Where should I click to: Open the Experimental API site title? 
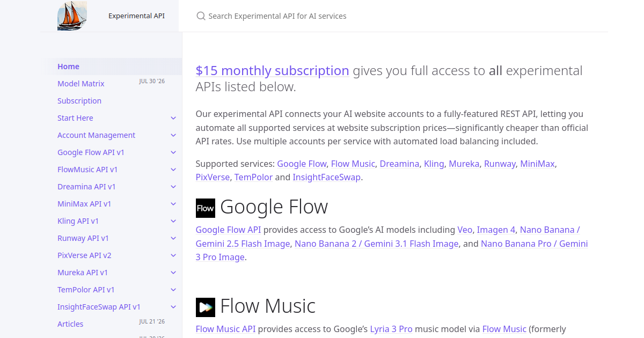pos(136,16)
